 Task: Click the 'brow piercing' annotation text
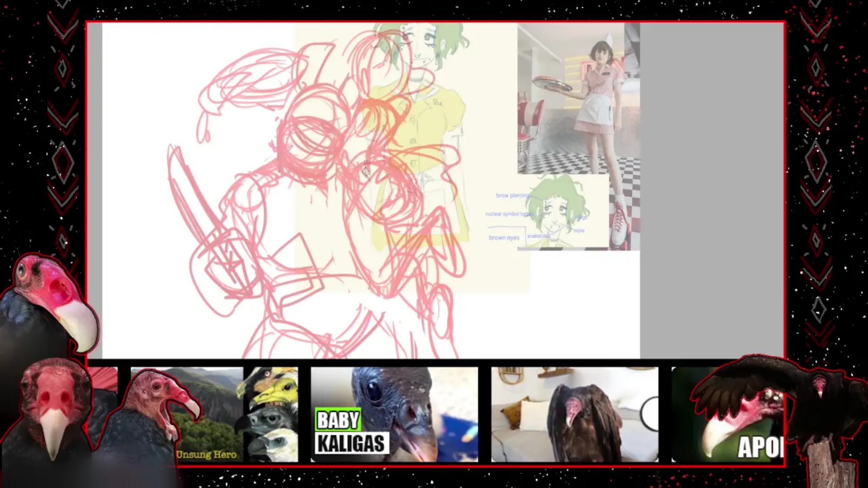pos(512,196)
